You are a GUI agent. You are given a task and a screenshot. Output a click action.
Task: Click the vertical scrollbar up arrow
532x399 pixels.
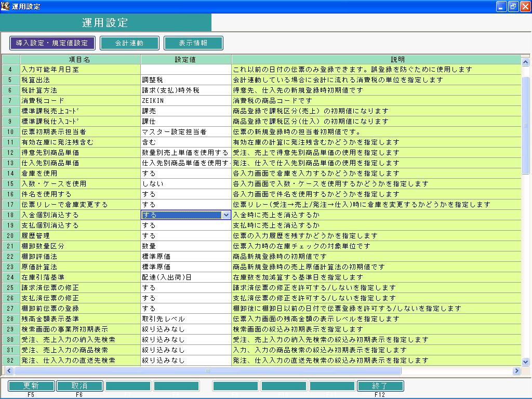[x=525, y=62]
